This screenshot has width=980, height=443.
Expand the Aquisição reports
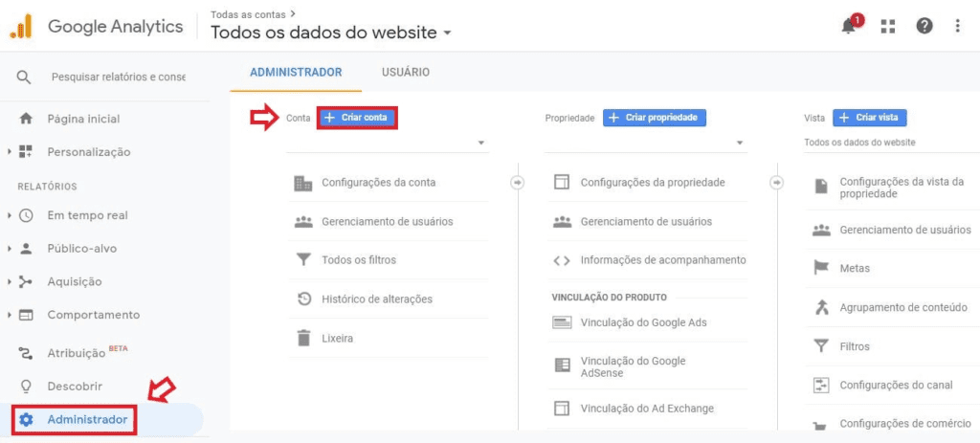tap(10, 282)
